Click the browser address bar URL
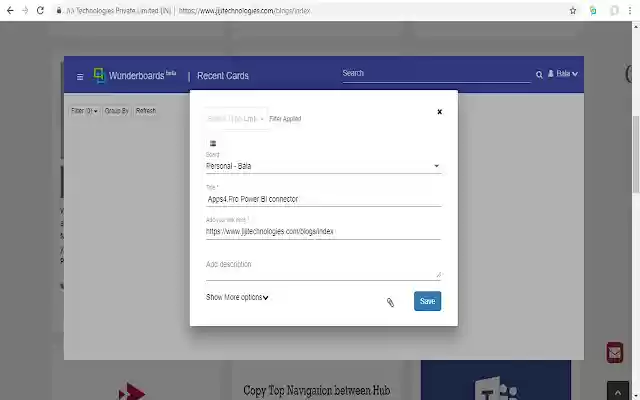Image resolution: width=640 pixels, height=400 pixels. (244, 11)
